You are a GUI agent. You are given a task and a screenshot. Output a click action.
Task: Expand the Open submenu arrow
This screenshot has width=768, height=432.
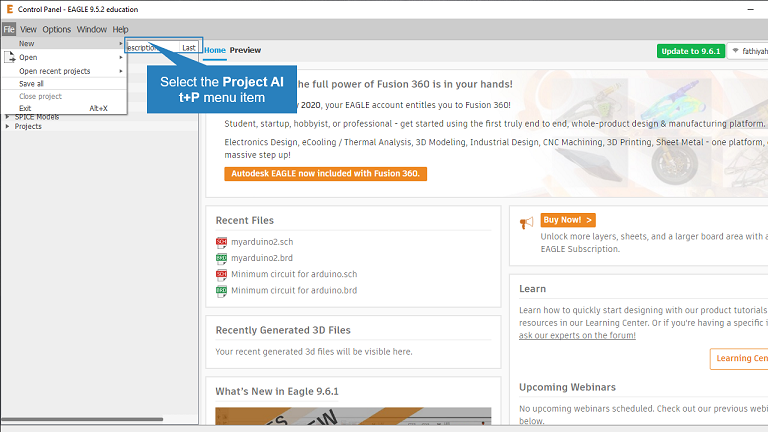(120, 57)
